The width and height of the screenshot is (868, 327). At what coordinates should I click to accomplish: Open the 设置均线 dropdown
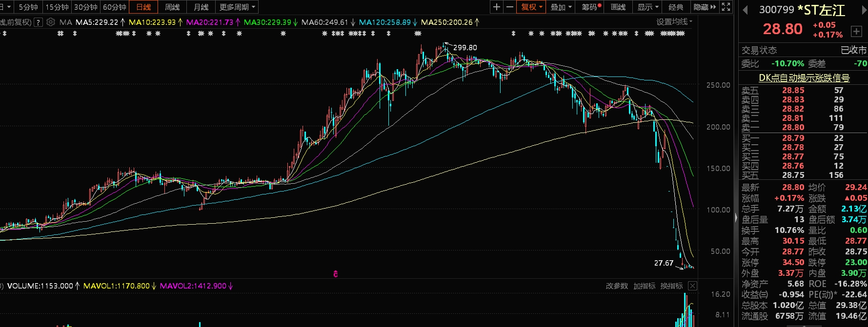(x=674, y=21)
